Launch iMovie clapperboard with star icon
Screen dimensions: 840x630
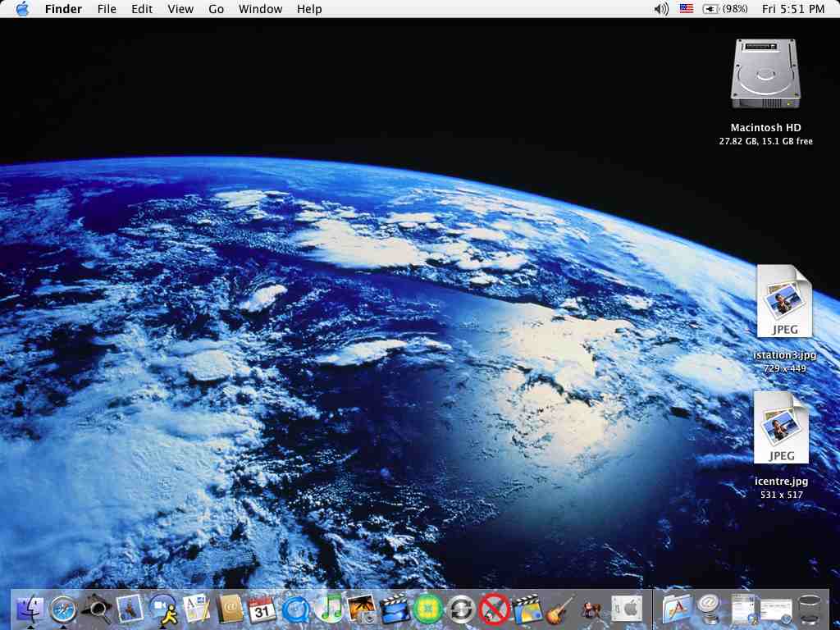click(x=395, y=609)
